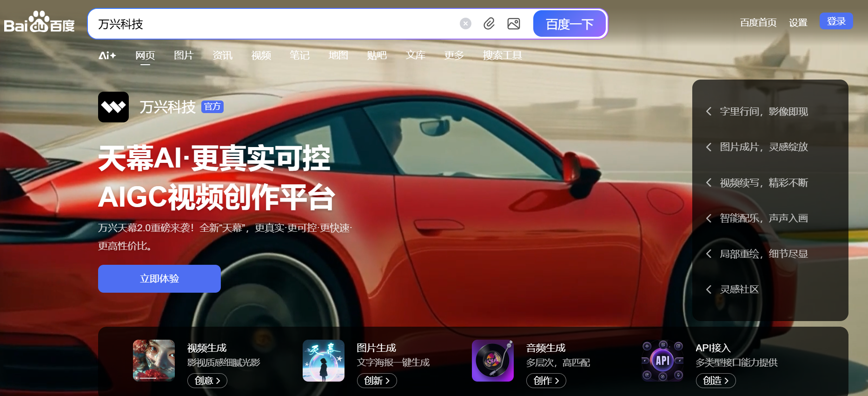
Task: Open the API接入 icon
Action: click(x=663, y=361)
